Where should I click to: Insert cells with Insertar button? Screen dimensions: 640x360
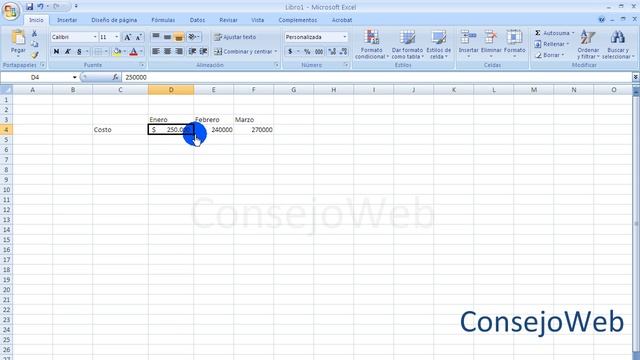pyautogui.click(x=468, y=44)
